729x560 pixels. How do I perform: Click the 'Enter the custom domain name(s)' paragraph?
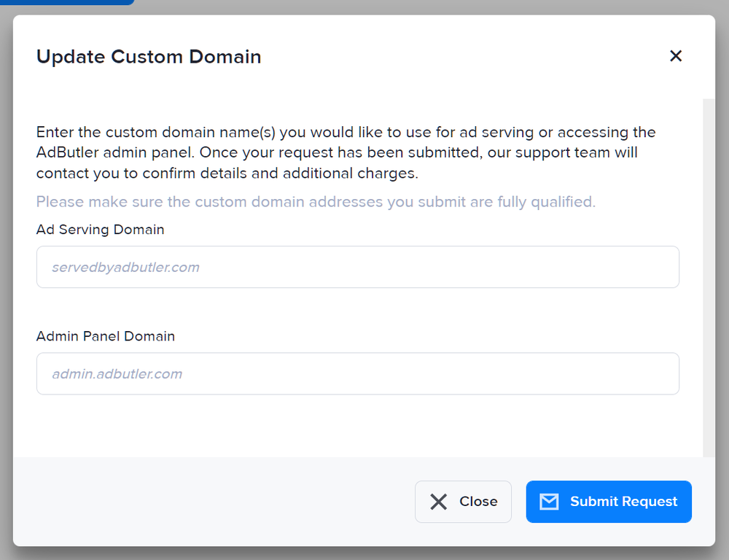pos(346,152)
